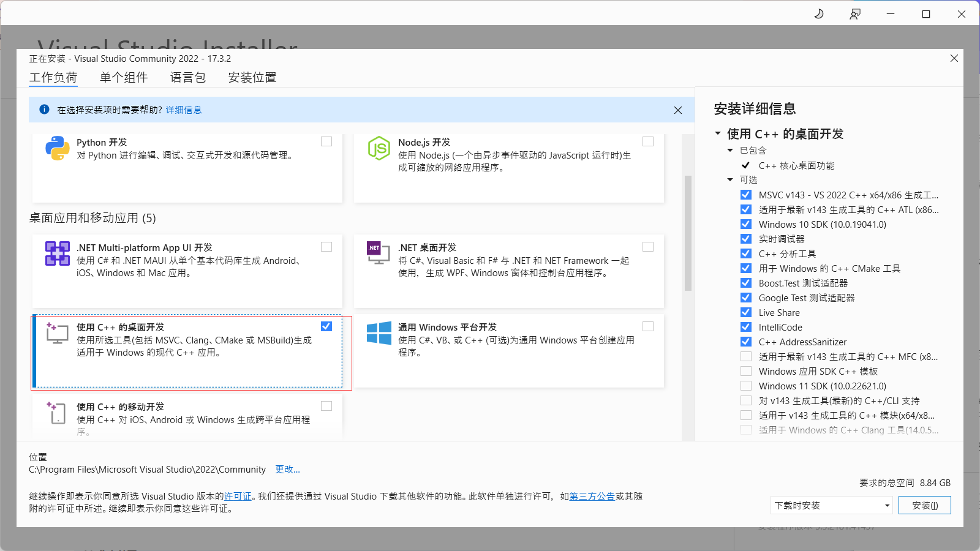Screen dimensions: 980x551
Task: Open the 许可证 license link
Action: pos(238,497)
